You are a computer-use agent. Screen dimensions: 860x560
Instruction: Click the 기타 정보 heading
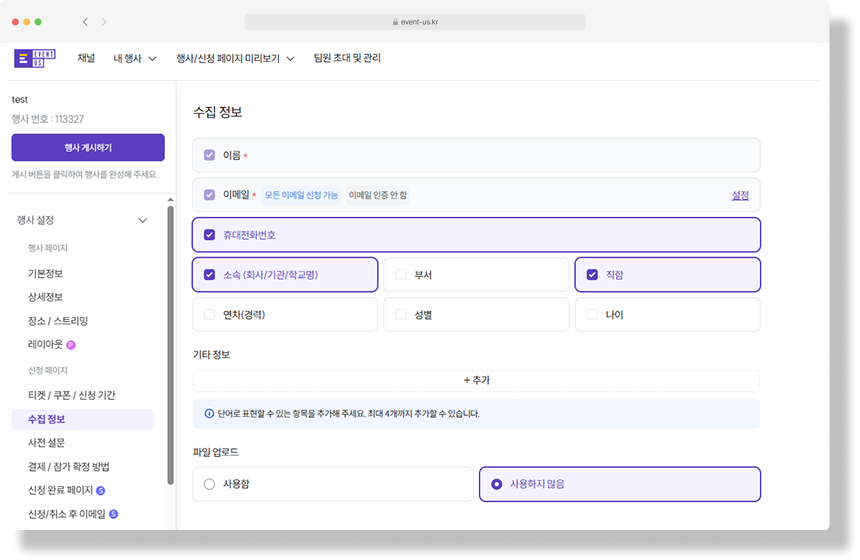pyautogui.click(x=212, y=355)
